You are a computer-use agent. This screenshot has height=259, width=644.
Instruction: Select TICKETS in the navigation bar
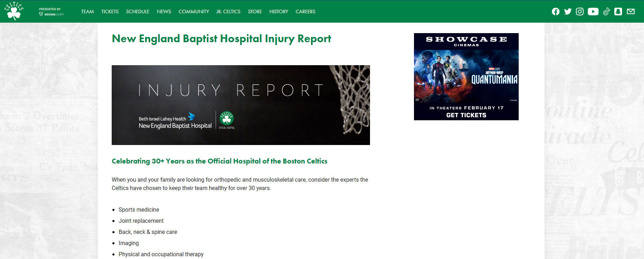110,12
